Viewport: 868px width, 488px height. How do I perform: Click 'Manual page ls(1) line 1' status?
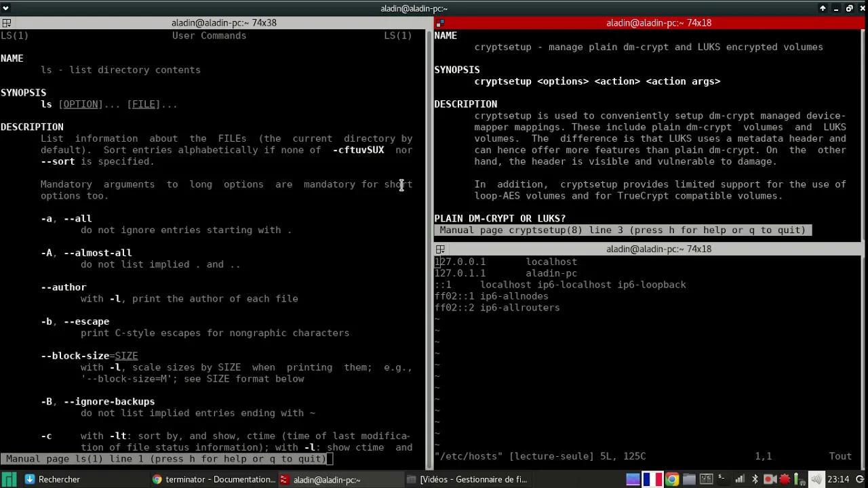pos(166,459)
